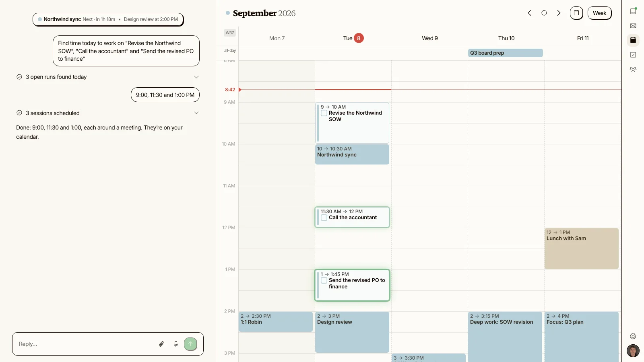Select the Fri 11 day header
This screenshot has height=362, width=644.
583,38
